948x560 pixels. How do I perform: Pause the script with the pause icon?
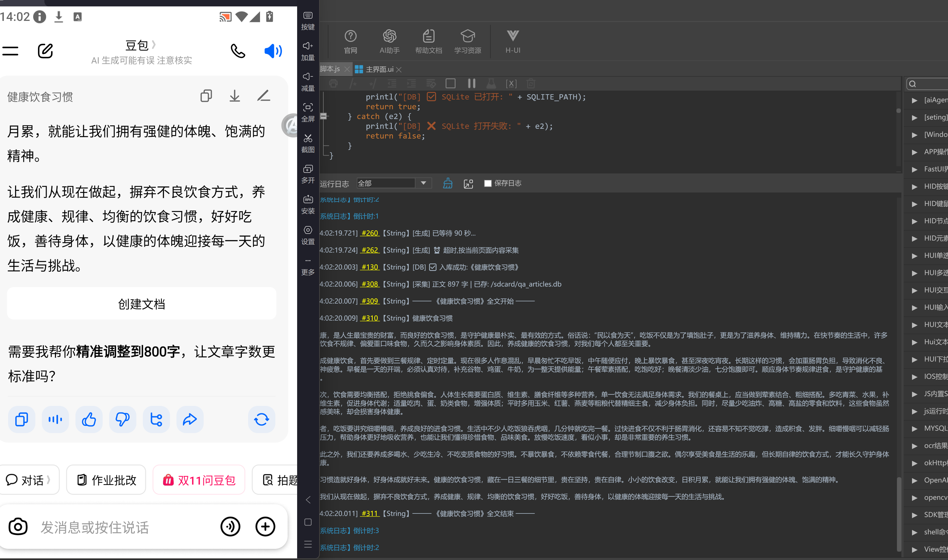(471, 83)
